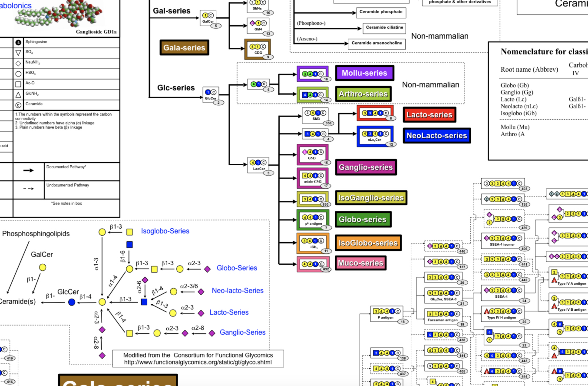Select the purple Mollu-series label
588x386 pixels.
coord(364,73)
